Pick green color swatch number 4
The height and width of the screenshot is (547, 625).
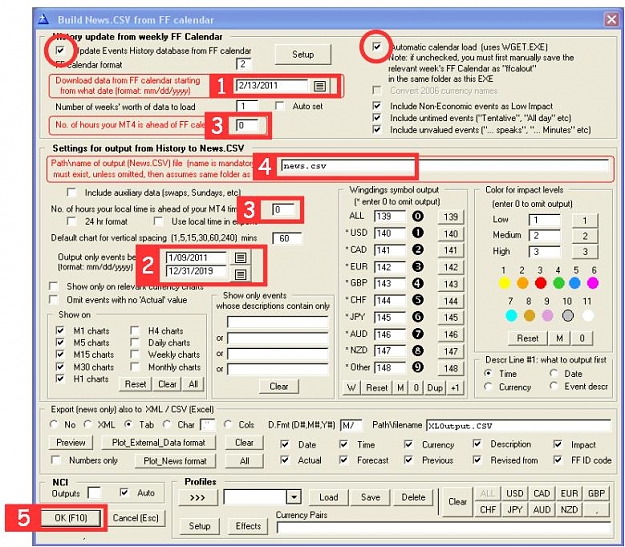(558, 283)
